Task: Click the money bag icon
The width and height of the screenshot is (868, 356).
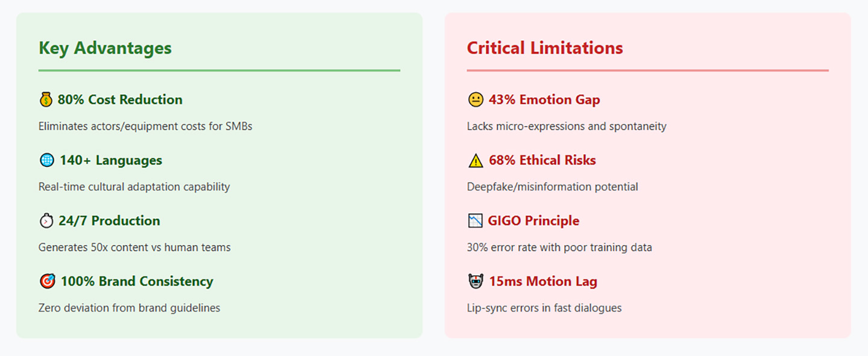Action: (46, 99)
